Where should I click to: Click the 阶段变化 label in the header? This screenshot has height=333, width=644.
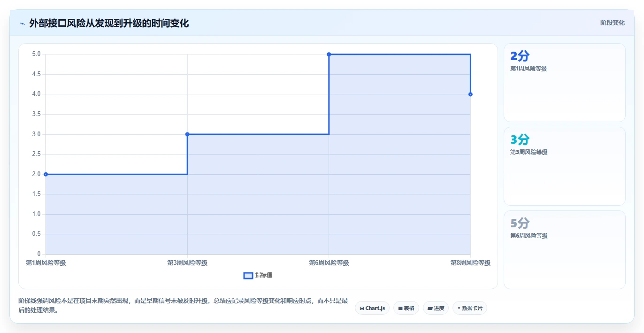[x=612, y=23]
